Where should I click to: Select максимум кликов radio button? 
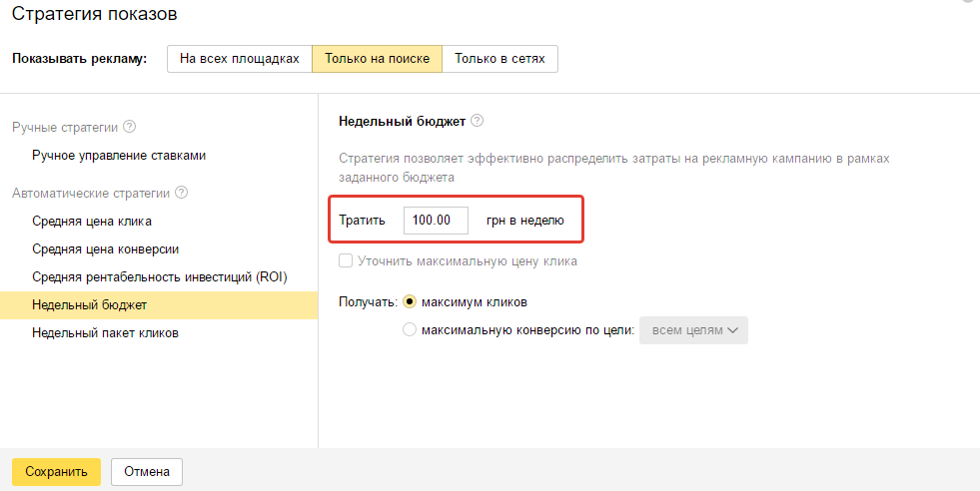410,301
